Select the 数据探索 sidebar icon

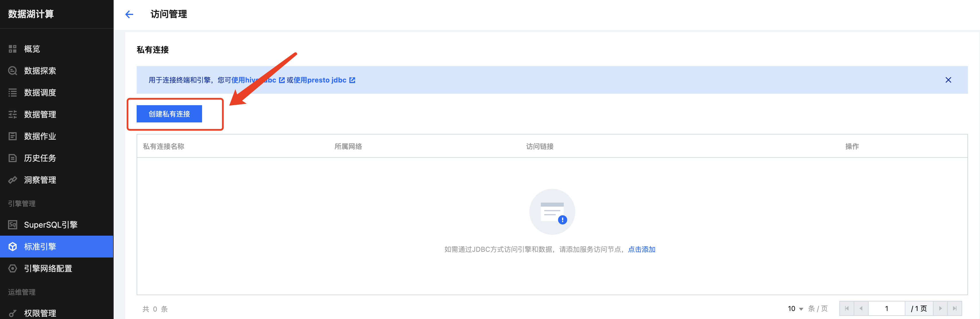[x=13, y=71]
